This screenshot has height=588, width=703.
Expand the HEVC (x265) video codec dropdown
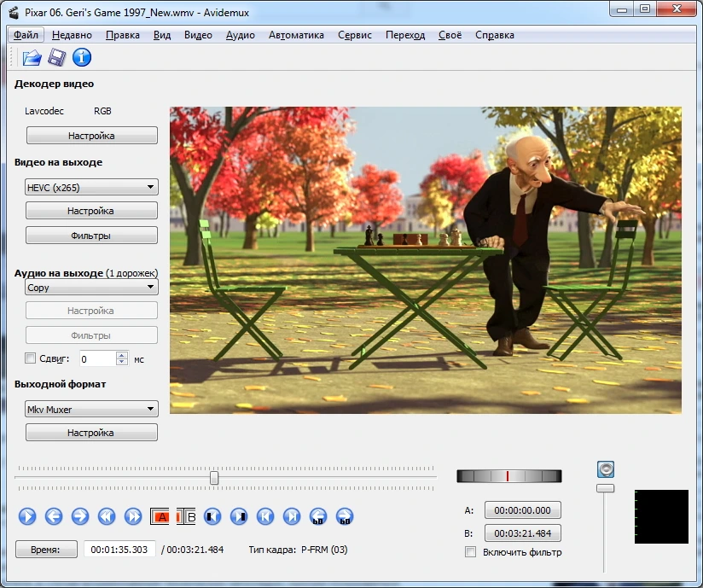point(91,187)
